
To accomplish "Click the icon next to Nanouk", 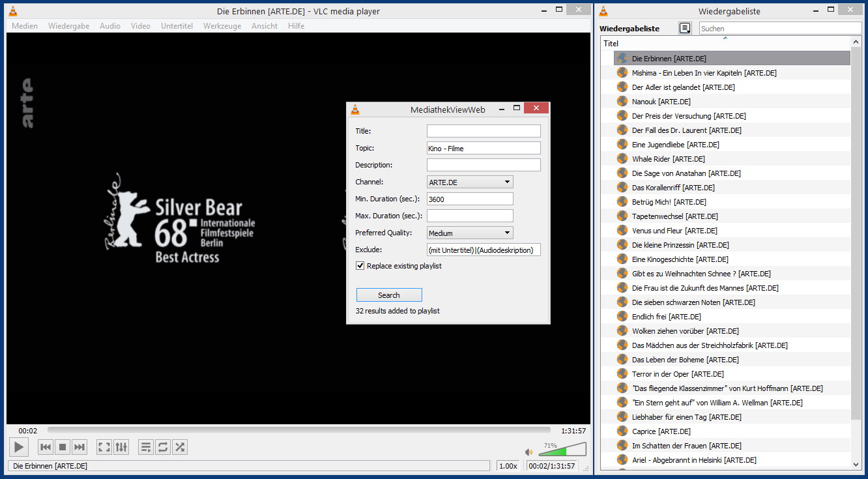I will click(x=622, y=101).
